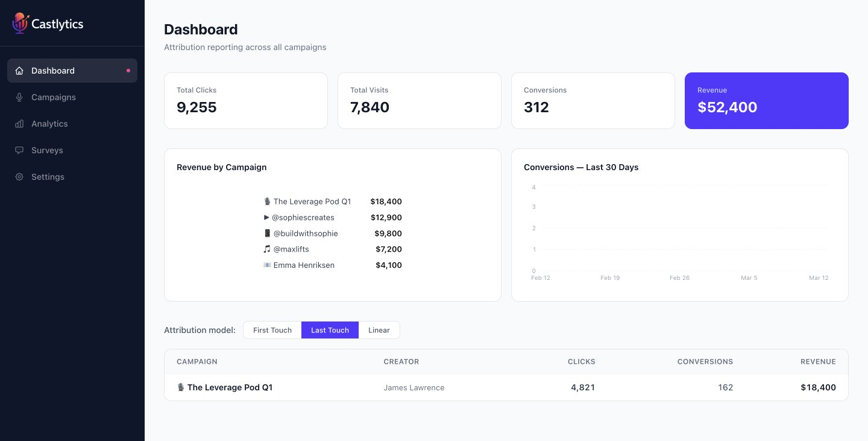Click the TV icon next to Emma Henriksen

coord(267,265)
